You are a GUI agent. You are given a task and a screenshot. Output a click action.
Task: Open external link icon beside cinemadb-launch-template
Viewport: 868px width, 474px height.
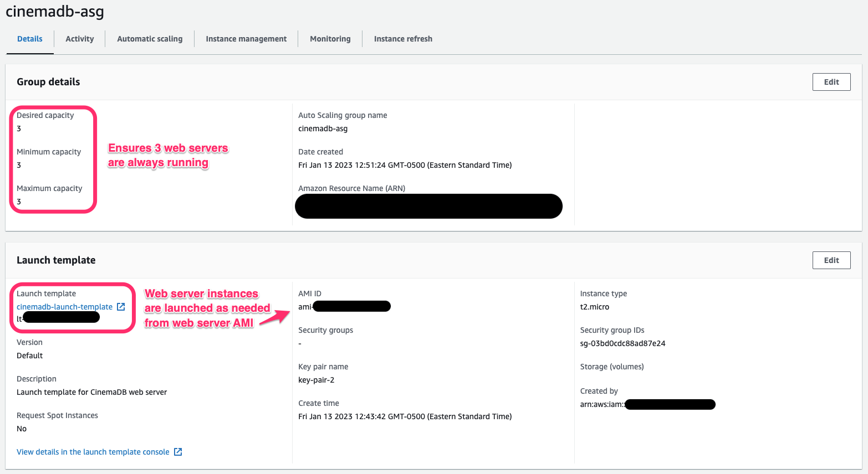[121, 307]
